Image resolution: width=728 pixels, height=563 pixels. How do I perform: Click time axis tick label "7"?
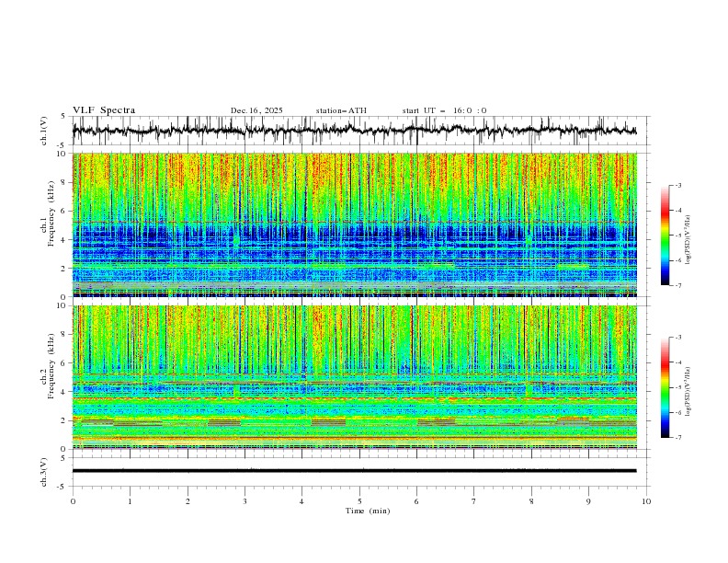click(x=474, y=501)
